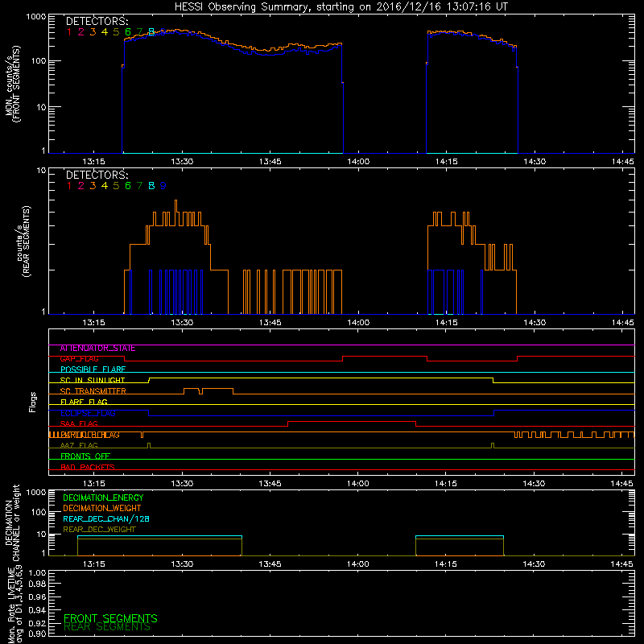Click the DECIMATION_ENERGY legend entry
Image resolution: width=644 pixels, height=644 pixels.
tap(103, 497)
